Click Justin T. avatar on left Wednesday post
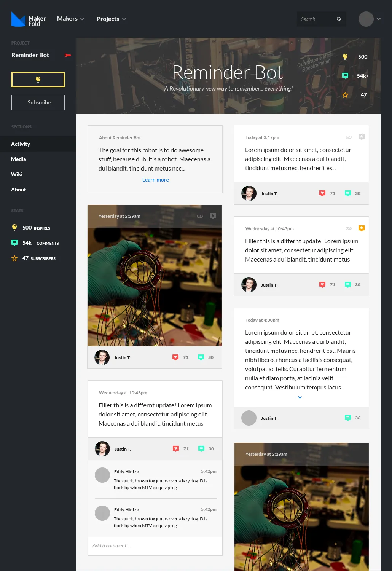The height and width of the screenshot is (571, 392). (102, 449)
